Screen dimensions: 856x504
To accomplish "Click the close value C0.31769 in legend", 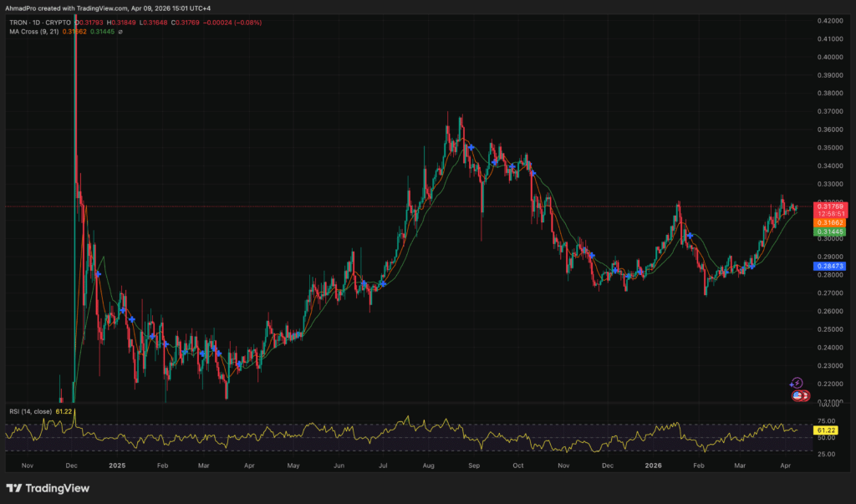I will pyautogui.click(x=186, y=23).
